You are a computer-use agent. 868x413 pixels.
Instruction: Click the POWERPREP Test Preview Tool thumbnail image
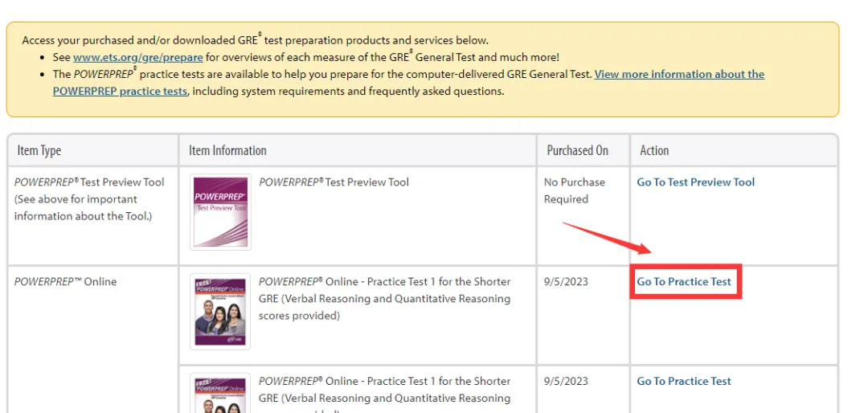coord(220,211)
